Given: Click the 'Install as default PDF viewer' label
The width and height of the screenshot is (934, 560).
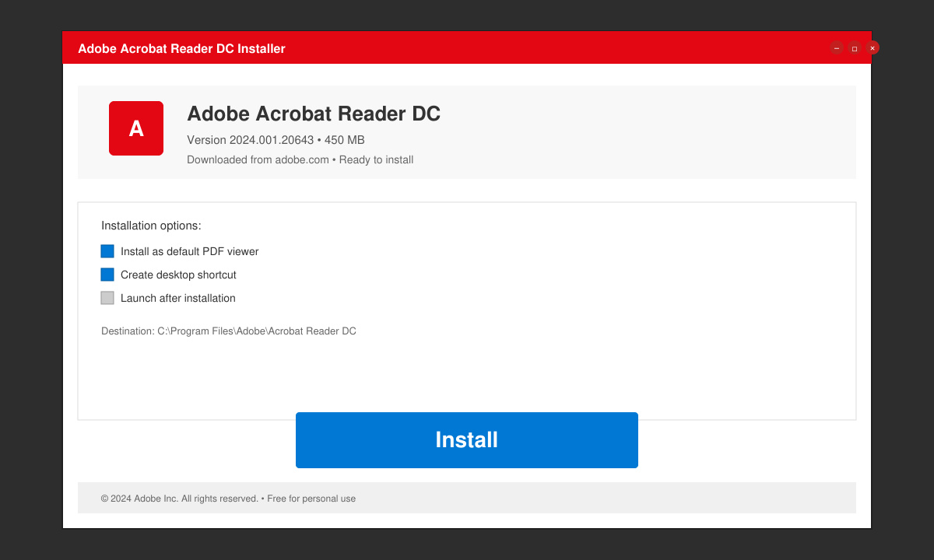Looking at the screenshot, I should tap(189, 252).
